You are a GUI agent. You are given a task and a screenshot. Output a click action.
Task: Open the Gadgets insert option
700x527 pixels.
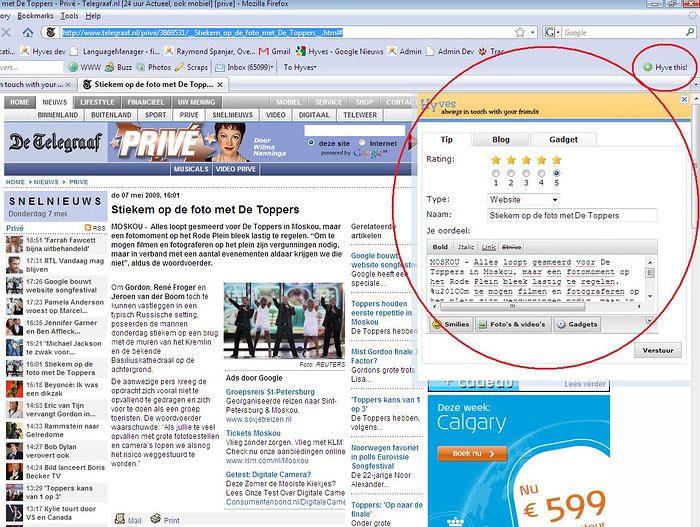576,325
